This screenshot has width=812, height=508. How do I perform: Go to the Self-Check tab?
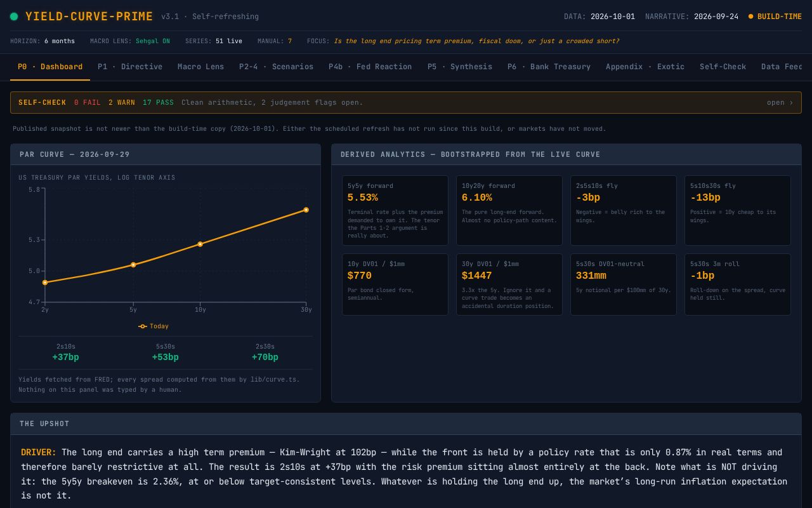point(723,67)
